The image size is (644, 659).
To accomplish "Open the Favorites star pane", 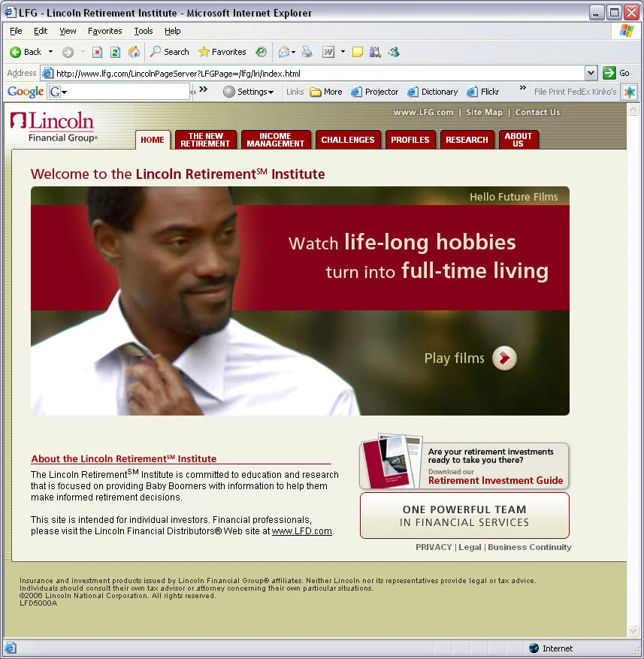I will [x=222, y=52].
